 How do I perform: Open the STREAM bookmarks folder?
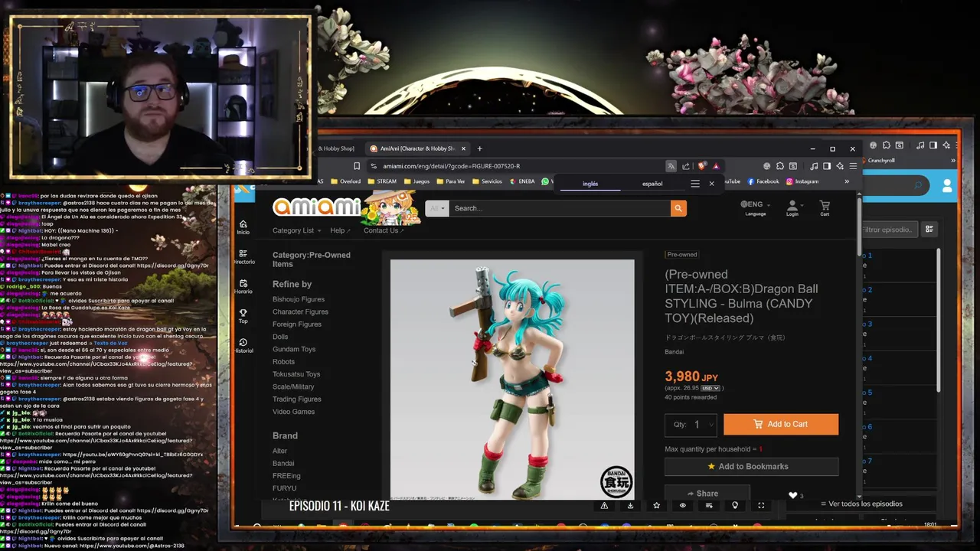[x=382, y=181]
